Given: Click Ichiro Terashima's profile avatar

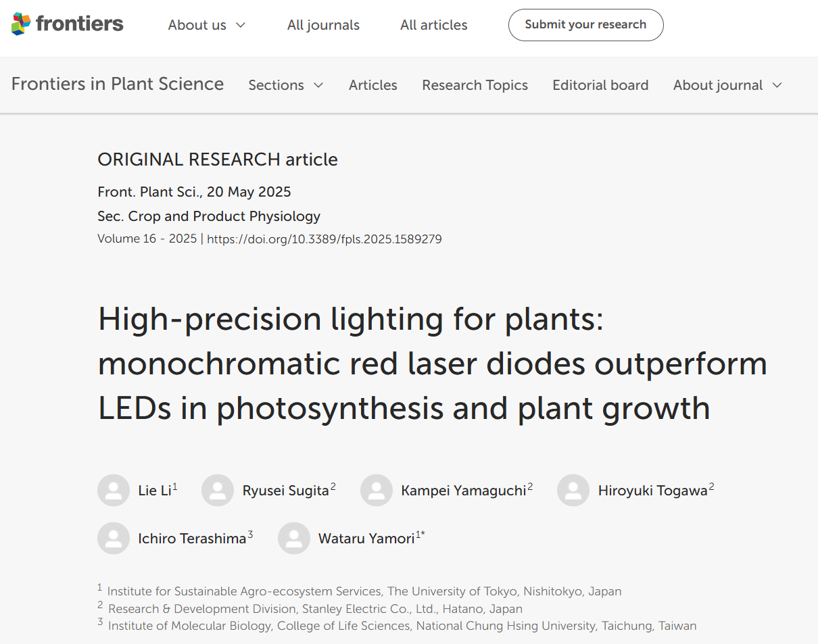Looking at the screenshot, I should click(114, 539).
